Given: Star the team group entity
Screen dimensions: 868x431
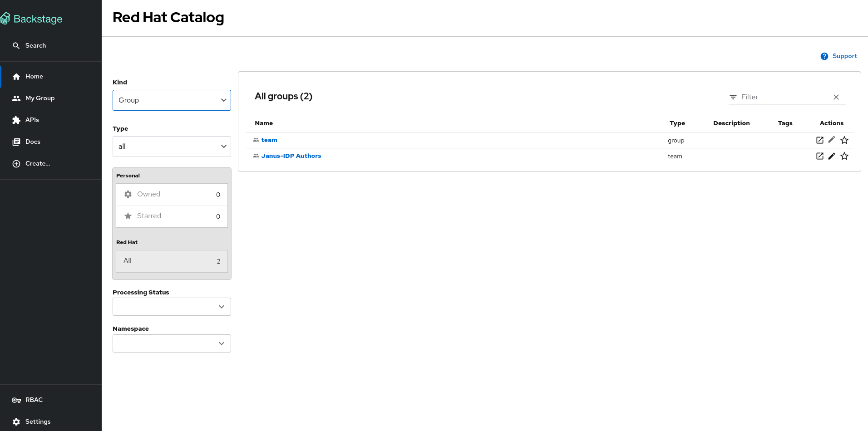Looking at the screenshot, I should [844, 140].
